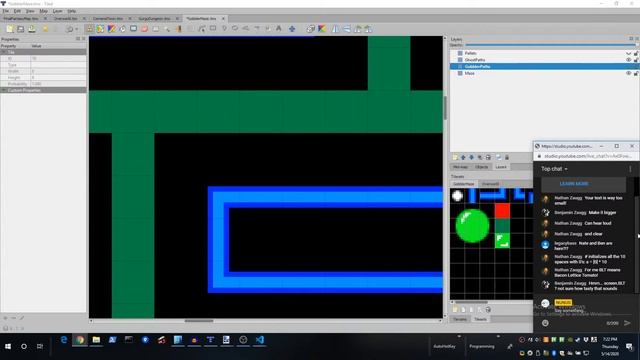Save the current map

click(x=31, y=29)
